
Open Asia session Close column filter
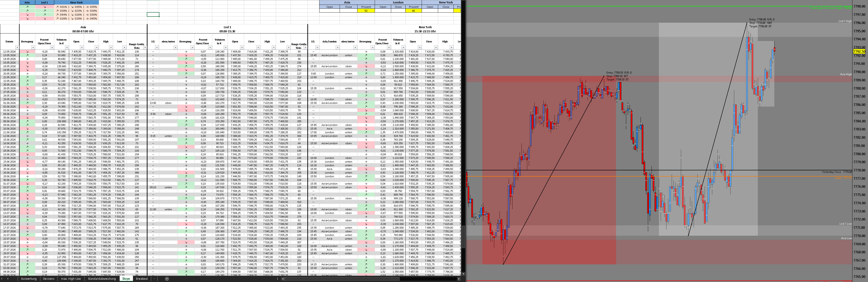[x=96, y=47]
